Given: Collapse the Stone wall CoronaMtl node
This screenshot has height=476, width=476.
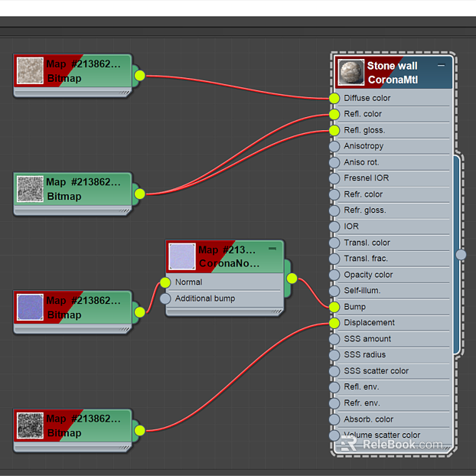Looking at the screenshot, I should coord(441,65).
